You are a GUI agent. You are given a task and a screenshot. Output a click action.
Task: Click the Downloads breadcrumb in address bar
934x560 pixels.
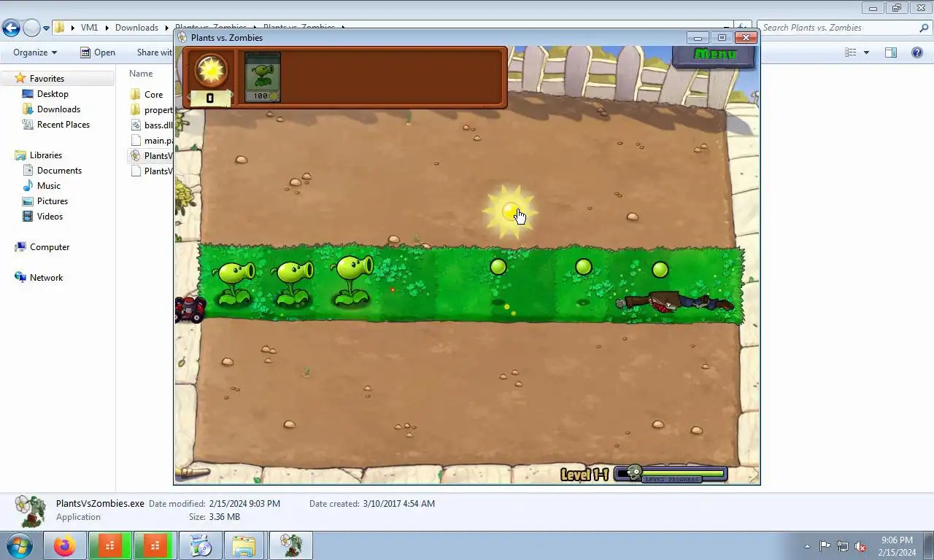(x=136, y=28)
